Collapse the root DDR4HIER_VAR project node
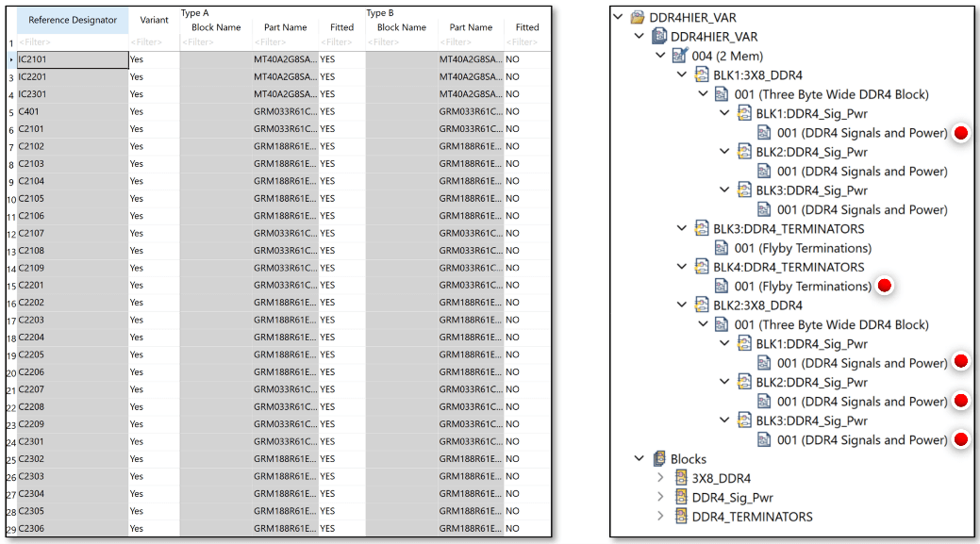Image resolution: width=980 pixels, height=544 pixels. (x=618, y=17)
